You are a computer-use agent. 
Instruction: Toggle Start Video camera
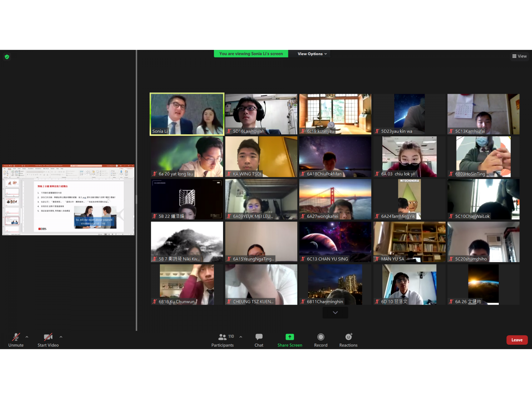click(48, 337)
